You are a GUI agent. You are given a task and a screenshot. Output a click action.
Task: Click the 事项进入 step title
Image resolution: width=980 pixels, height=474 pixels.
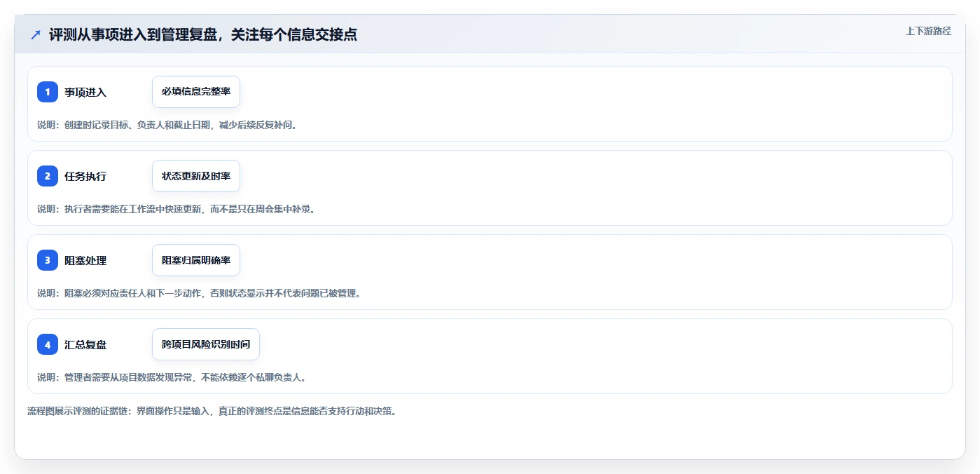click(85, 92)
